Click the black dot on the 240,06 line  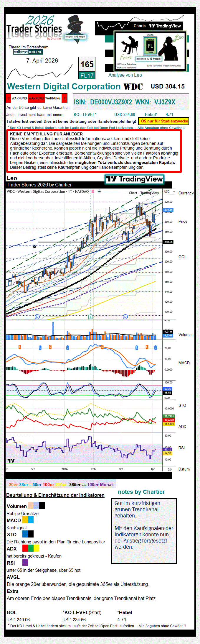pyautogui.click(x=34, y=246)
